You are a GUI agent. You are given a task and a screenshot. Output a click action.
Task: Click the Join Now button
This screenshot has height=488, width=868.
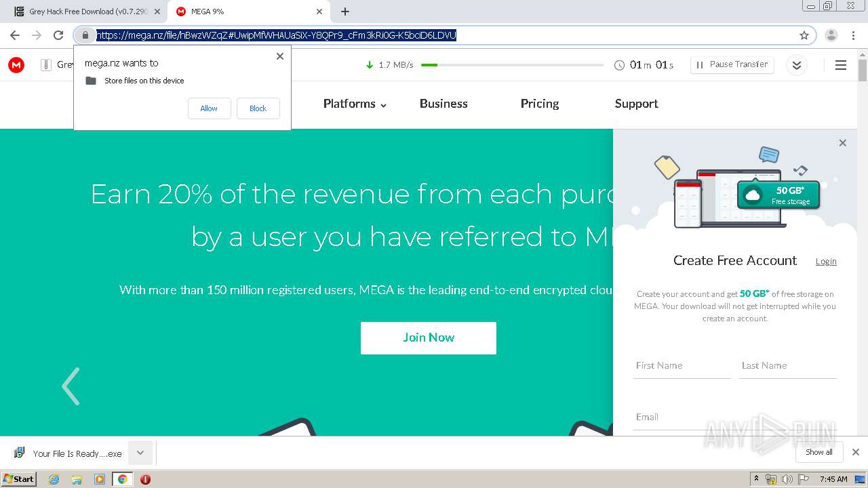429,338
